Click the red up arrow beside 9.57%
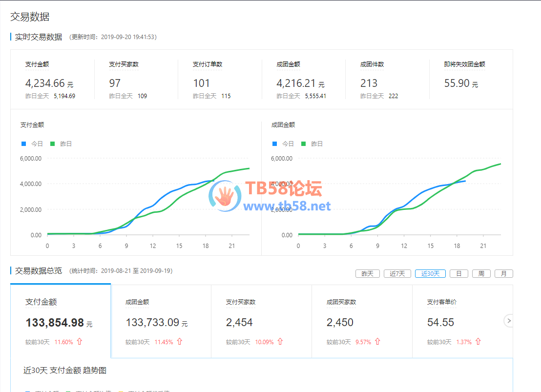Screen dimensions: 541x392 [377, 342]
